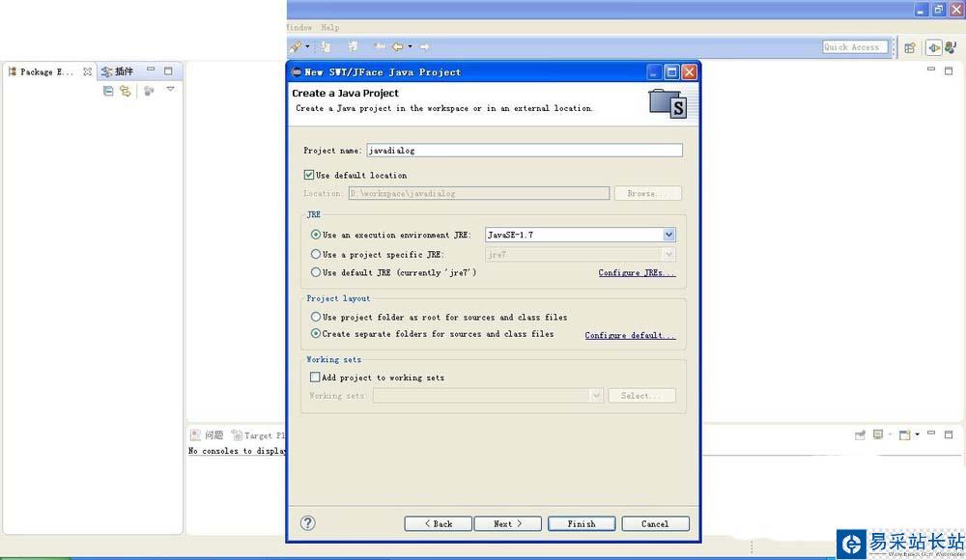The height and width of the screenshot is (560, 966).
Task: Click the forward arrow navigation toolbar icon
Action: [x=424, y=46]
